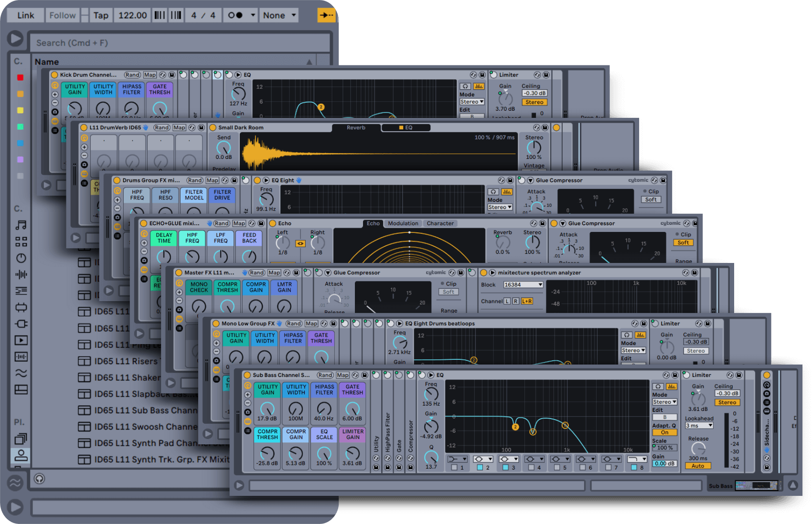
Task: Toggle the Follow button
Action: [x=63, y=15]
